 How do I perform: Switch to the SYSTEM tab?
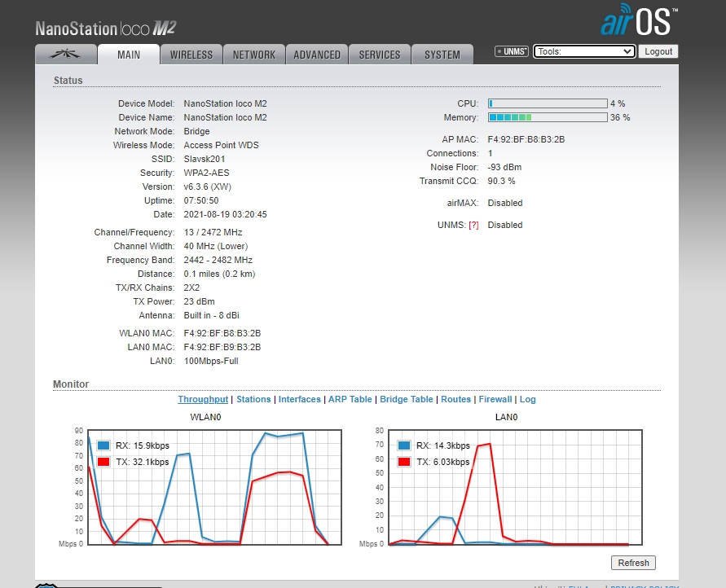pyautogui.click(x=442, y=55)
